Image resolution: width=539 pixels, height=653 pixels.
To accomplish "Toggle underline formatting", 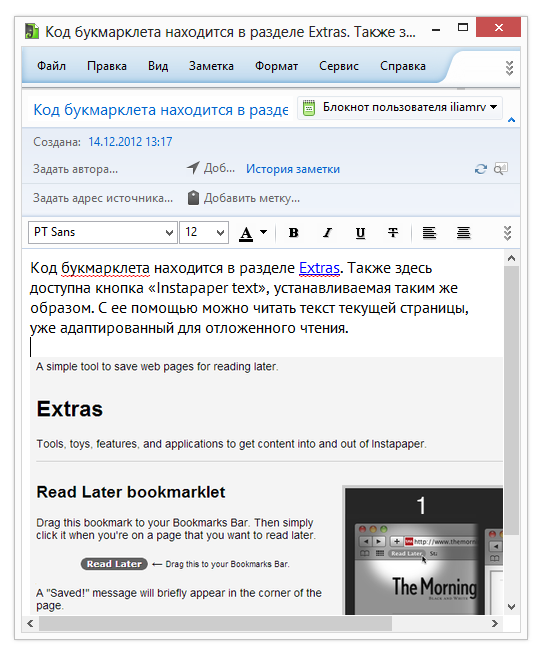I will click(360, 233).
